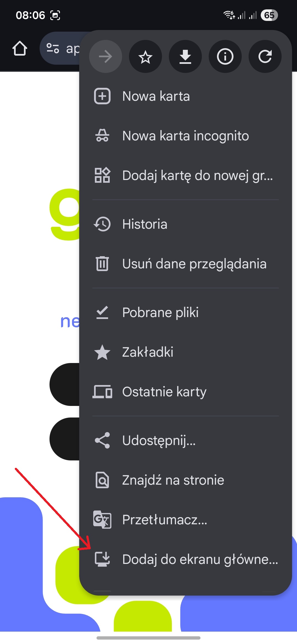Bookmark the page with the star icon
The height and width of the screenshot is (644, 297).
145,56
